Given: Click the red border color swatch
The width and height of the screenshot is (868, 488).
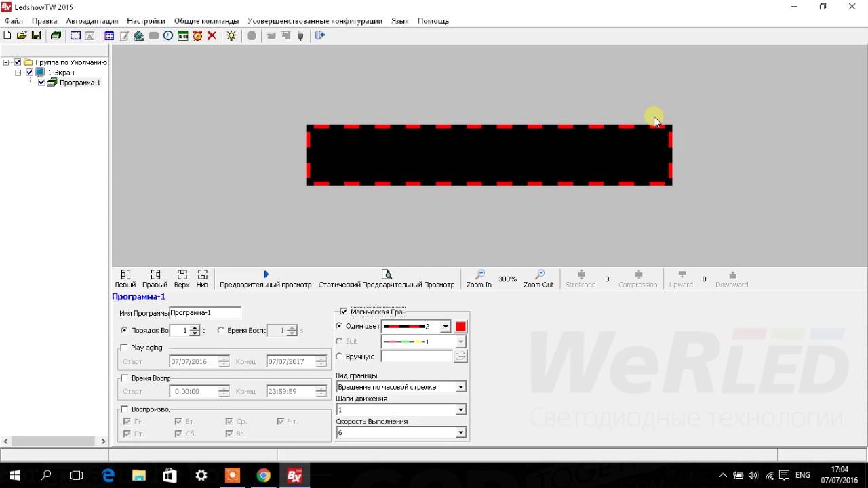Looking at the screenshot, I should coord(460,327).
